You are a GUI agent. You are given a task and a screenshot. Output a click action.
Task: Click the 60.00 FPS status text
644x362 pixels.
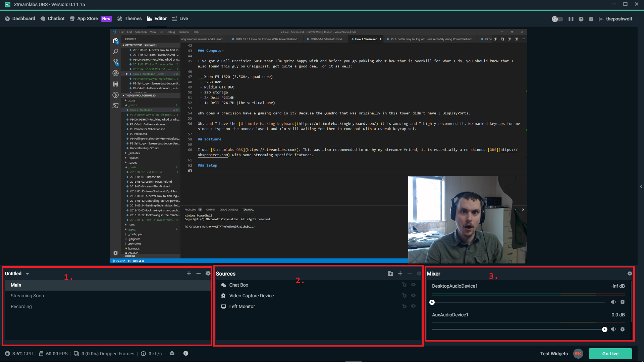57,354
